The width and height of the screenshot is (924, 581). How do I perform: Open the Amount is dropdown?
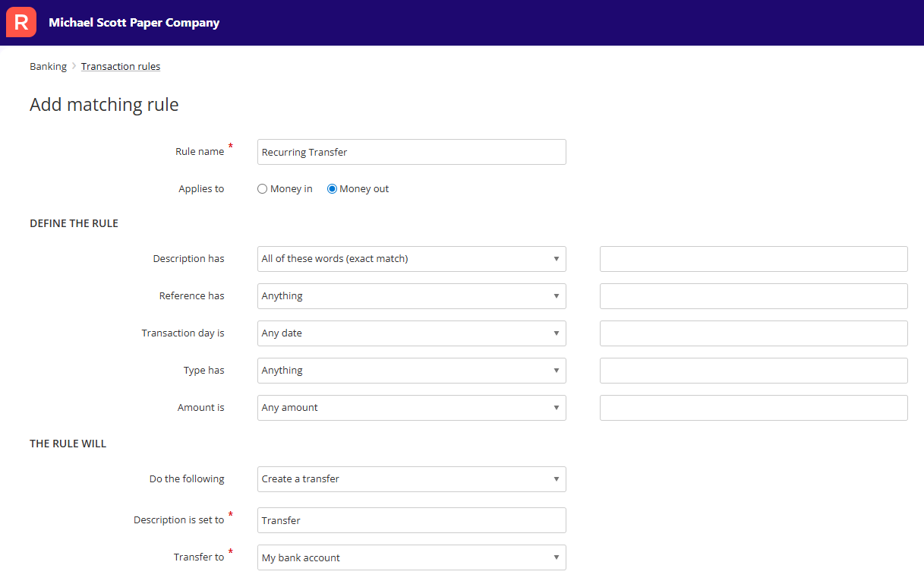(x=412, y=408)
